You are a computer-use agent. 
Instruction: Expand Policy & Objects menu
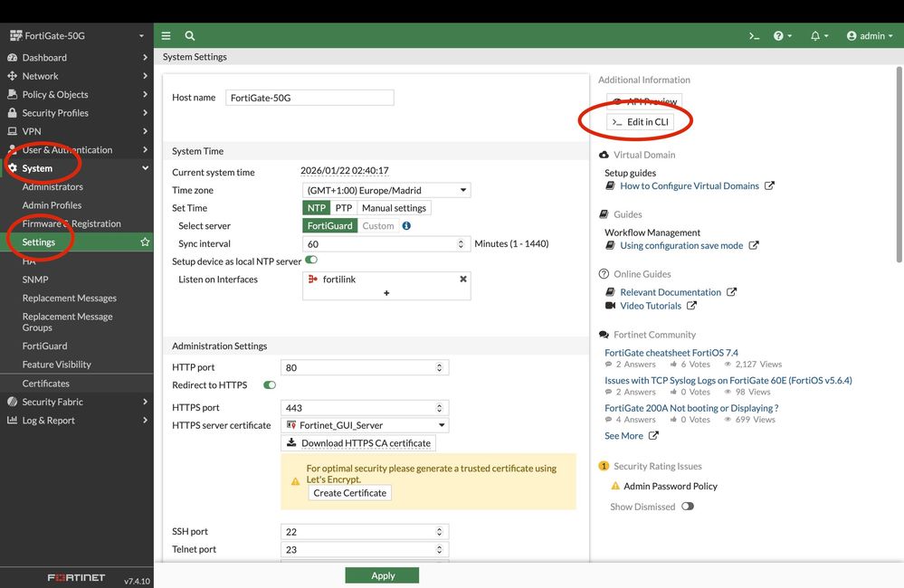(77, 95)
